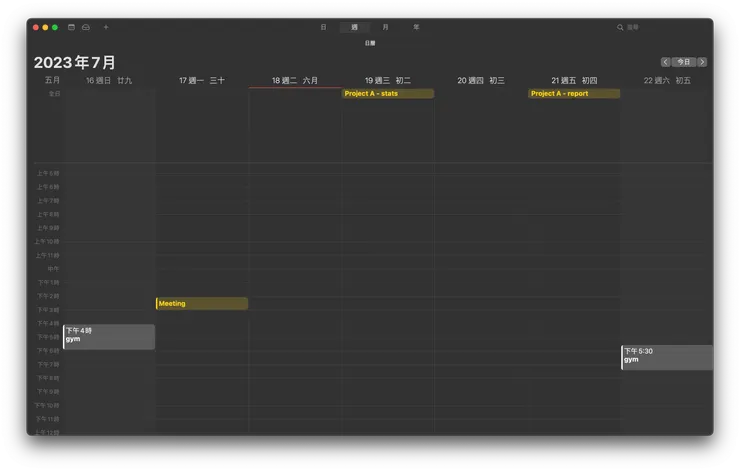Go to previous week arrow

(665, 62)
